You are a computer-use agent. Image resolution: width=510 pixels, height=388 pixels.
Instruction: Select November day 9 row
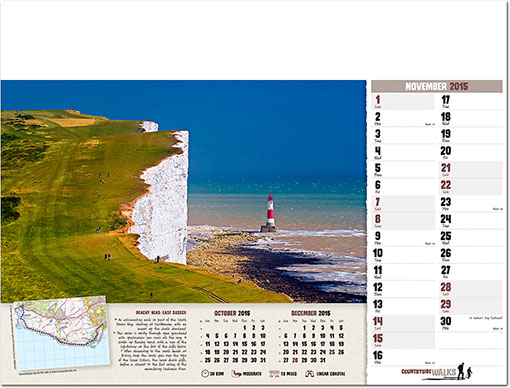[403, 237]
